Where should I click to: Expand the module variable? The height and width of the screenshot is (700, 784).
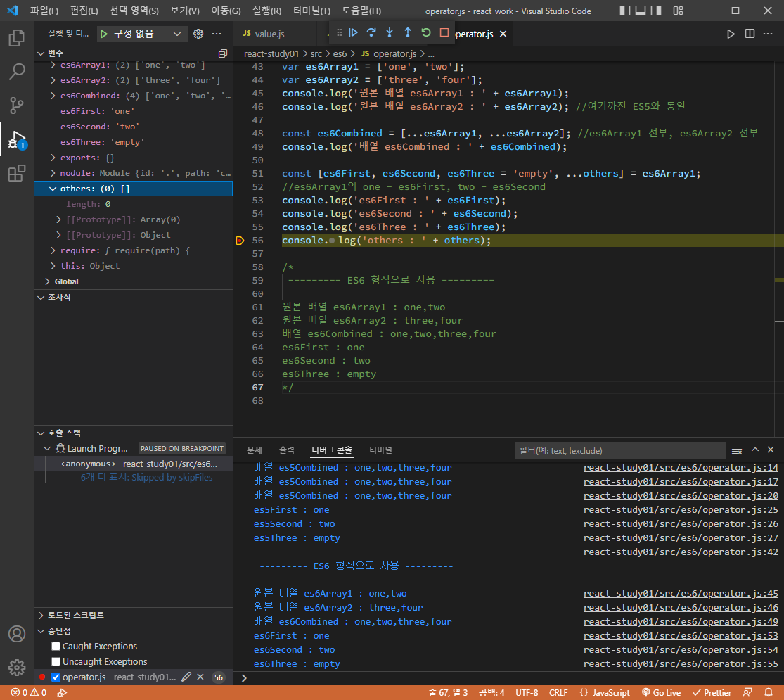[53, 173]
